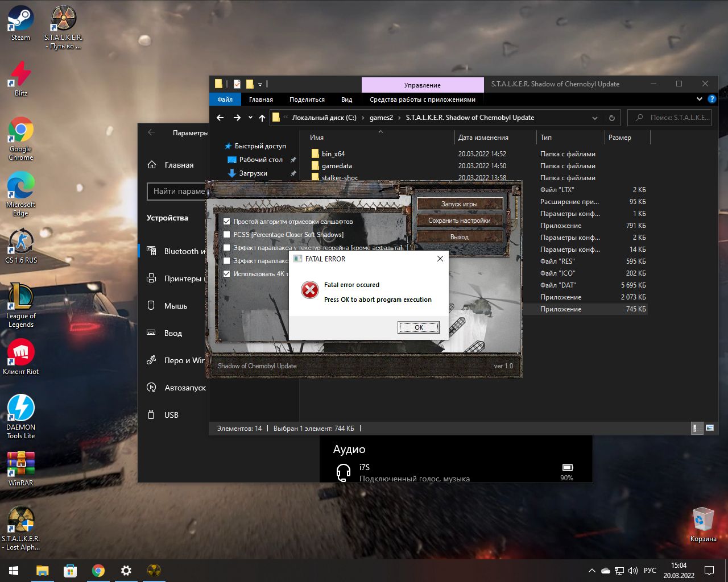Screen dimensions: 728x582
Task: Open Средства работы с приложениями tab
Action: click(x=423, y=99)
